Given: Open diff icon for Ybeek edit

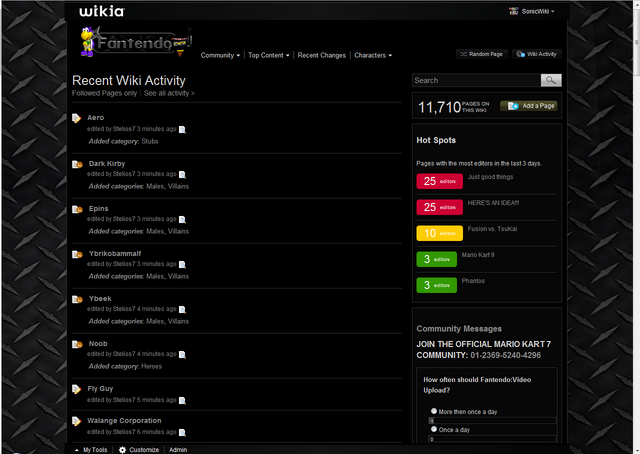Looking at the screenshot, I should click(182, 309).
